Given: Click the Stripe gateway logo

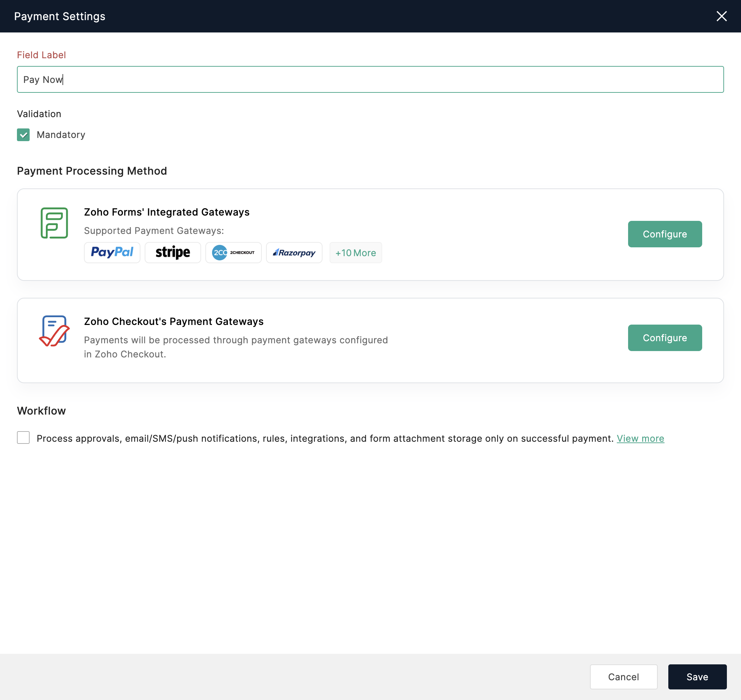Looking at the screenshot, I should [173, 253].
